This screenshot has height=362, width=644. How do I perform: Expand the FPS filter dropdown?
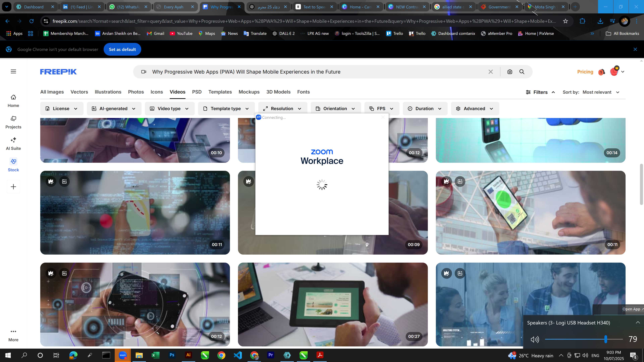pos(382,109)
